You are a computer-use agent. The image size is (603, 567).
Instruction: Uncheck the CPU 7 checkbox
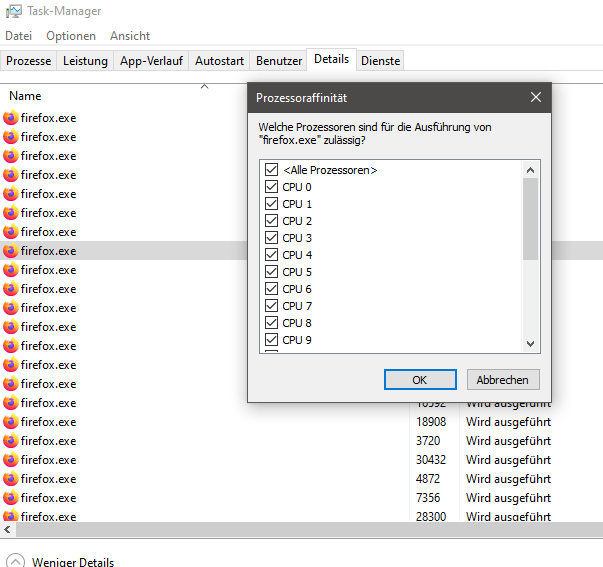pyautogui.click(x=272, y=305)
